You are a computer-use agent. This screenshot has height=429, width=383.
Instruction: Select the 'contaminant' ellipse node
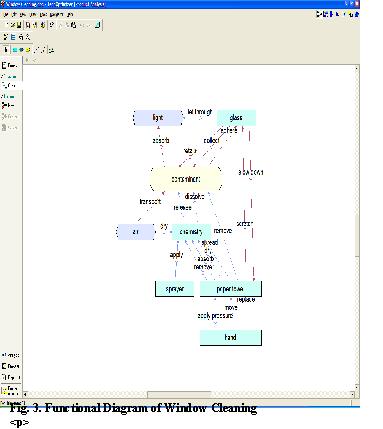tap(186, 179)
